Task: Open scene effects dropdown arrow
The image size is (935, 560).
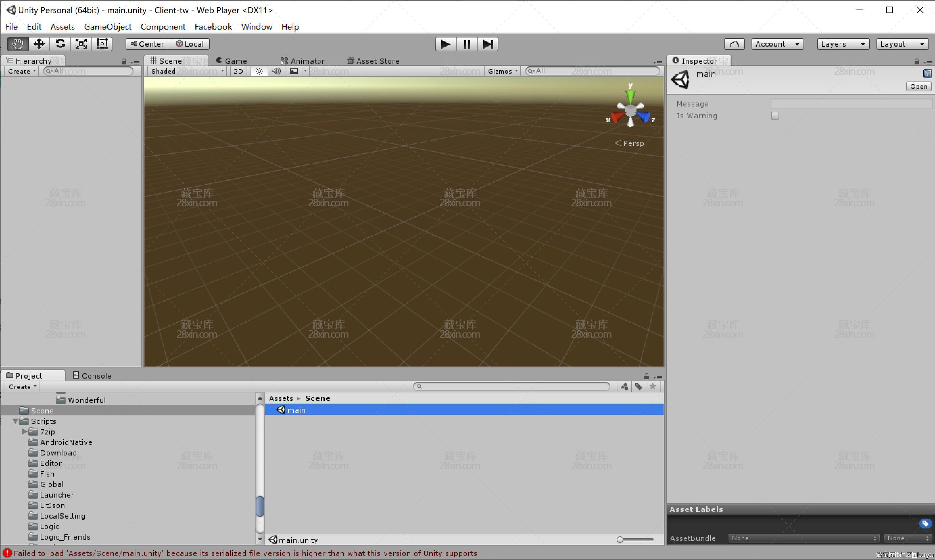Action: point(305,71)
